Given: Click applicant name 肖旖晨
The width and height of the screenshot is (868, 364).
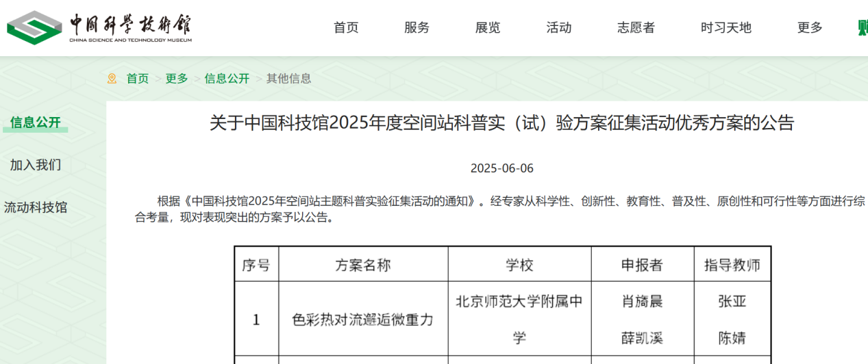Looking at the screenshot, I should click(642, 301).
